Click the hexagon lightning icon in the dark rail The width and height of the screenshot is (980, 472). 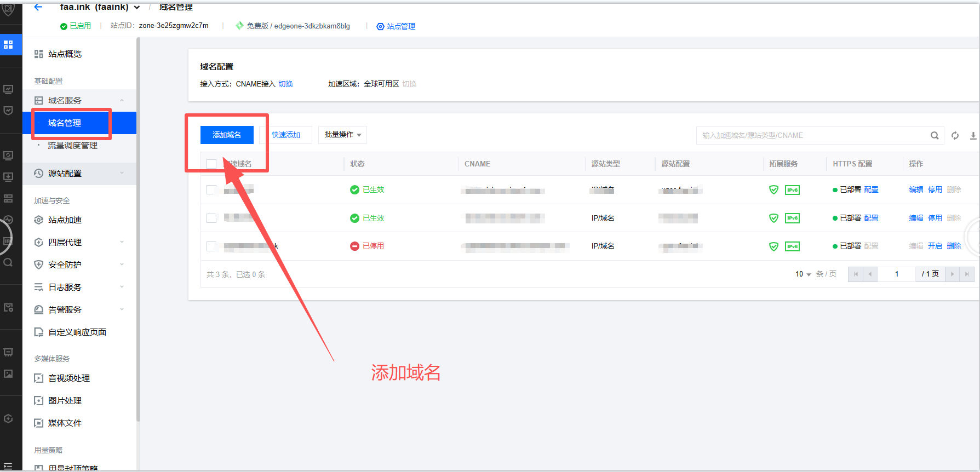click(x=8, y=418)
